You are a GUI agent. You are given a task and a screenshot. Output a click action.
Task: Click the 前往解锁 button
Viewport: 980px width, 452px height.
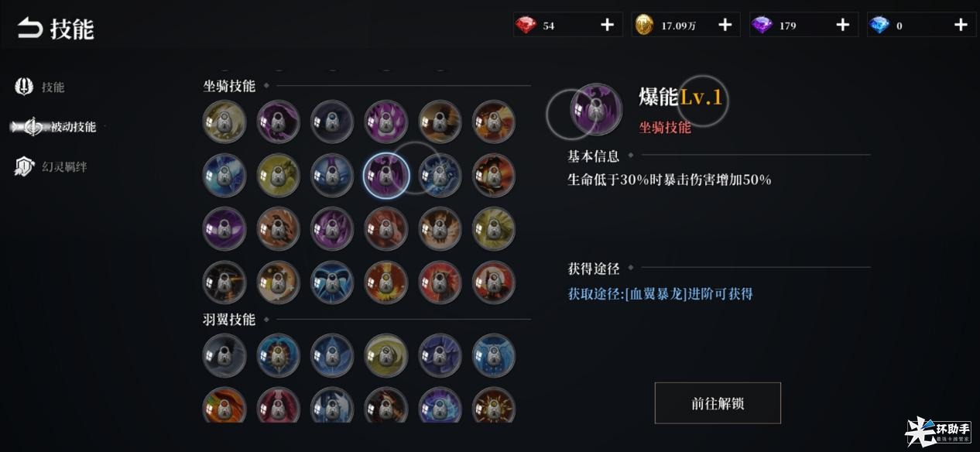718,403
